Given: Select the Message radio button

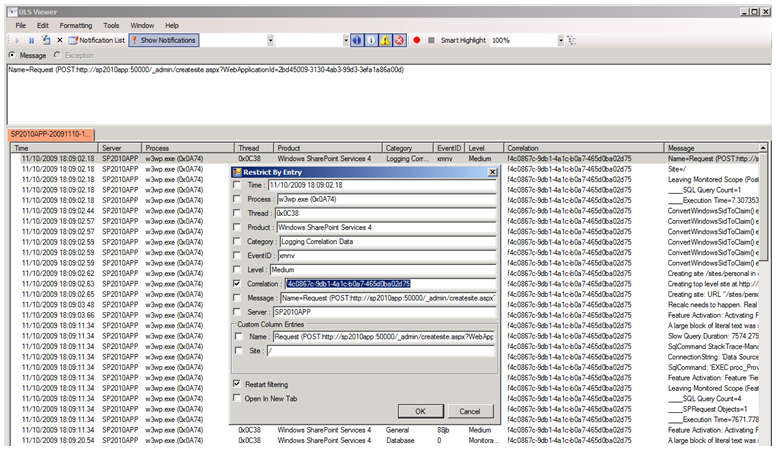Looking at the screenshot, I should 11,55.
